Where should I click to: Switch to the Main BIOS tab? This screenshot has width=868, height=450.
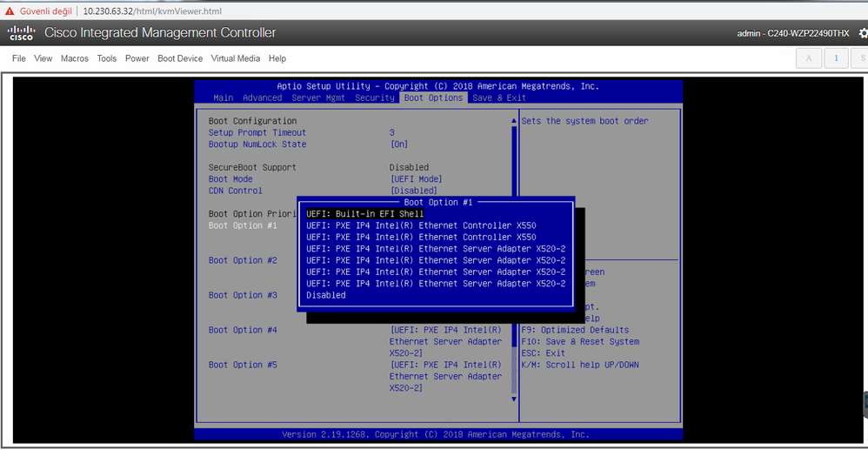[x=224, y=97]
